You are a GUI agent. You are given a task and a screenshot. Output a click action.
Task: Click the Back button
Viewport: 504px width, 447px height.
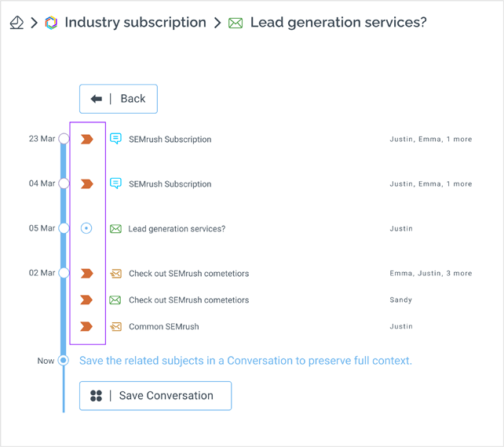coord(119,99)
